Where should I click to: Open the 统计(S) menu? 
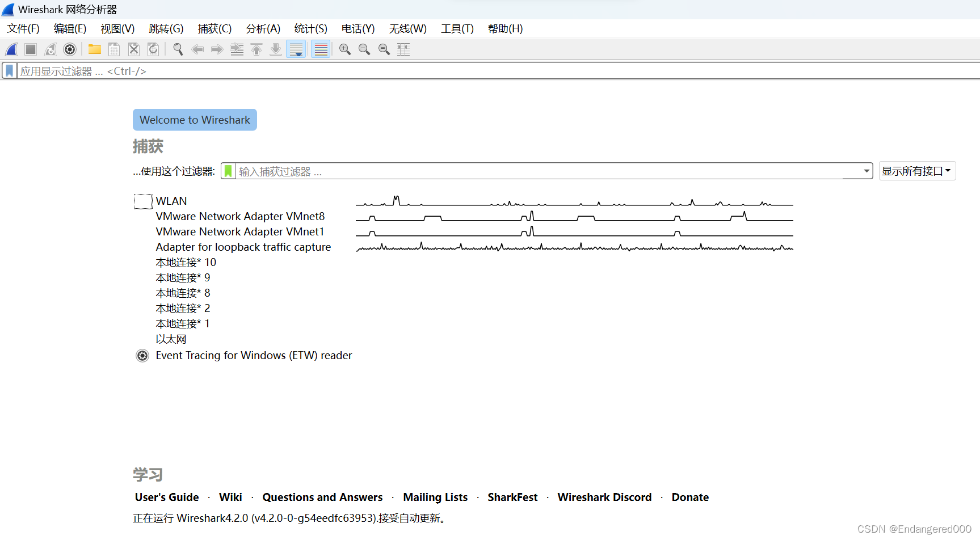pos(311,29)
